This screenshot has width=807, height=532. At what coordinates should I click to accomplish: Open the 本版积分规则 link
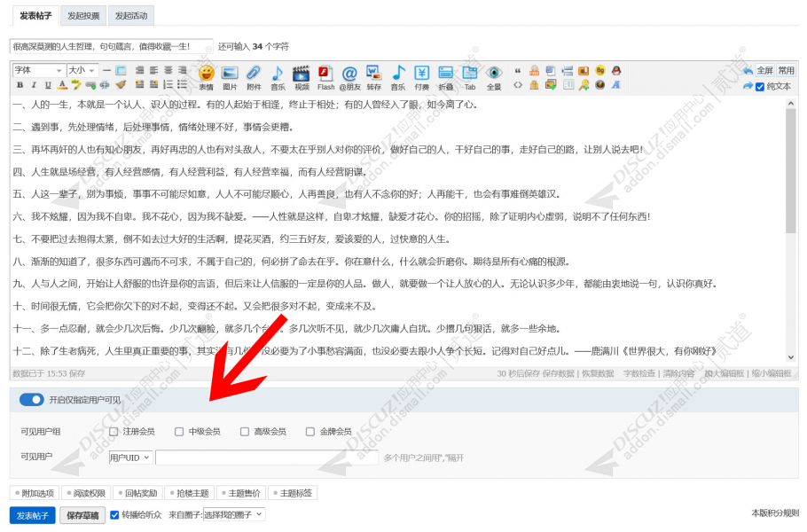[x=775, y=513]
